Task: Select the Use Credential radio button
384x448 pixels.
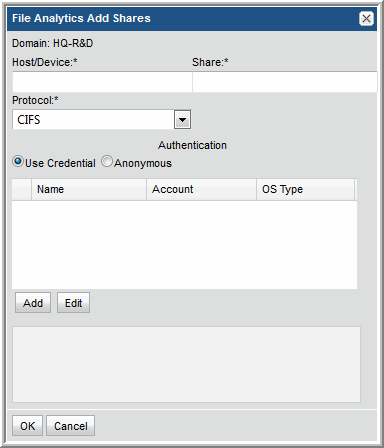Action: 18,162
